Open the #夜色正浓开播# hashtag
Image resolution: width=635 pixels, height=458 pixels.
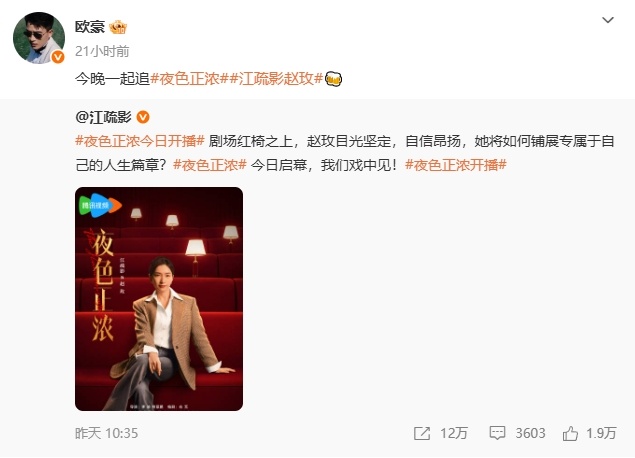456,165
